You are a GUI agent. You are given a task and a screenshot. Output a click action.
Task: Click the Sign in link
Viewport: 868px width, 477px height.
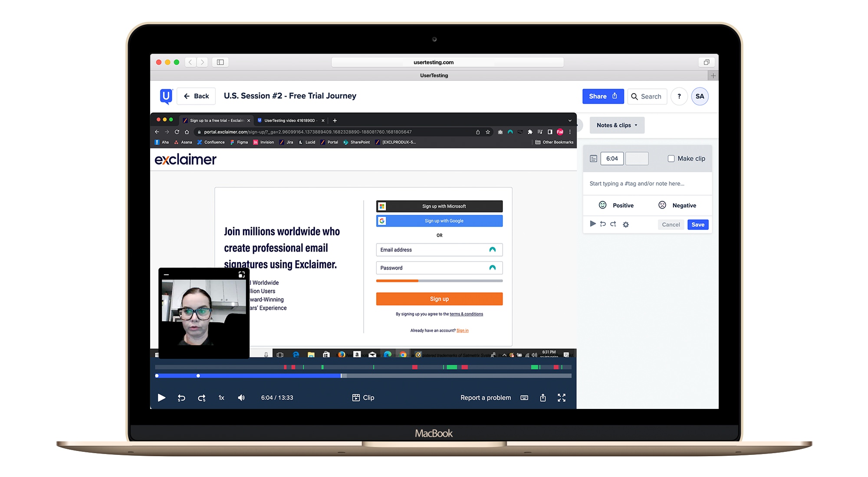tap(462, 331)
